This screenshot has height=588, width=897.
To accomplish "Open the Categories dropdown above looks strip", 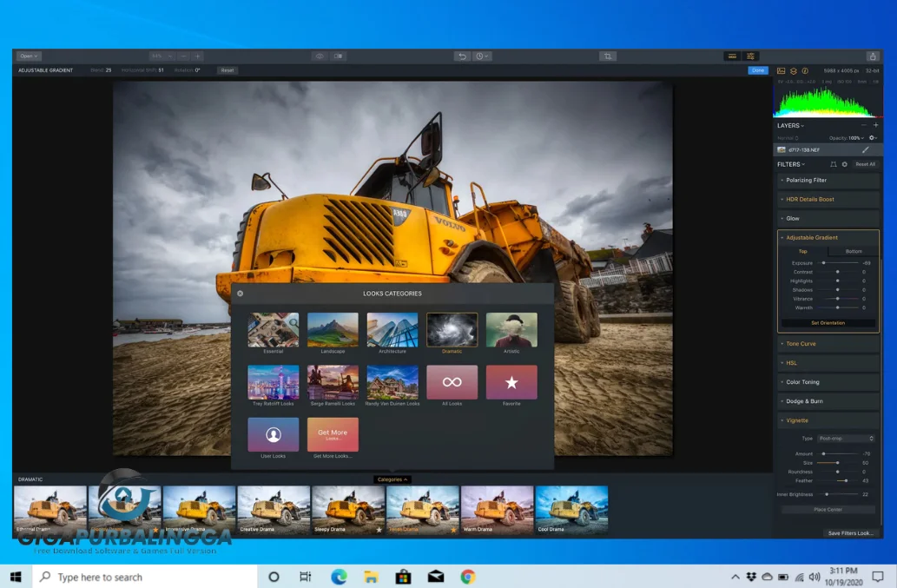I will tap(392, 479).
